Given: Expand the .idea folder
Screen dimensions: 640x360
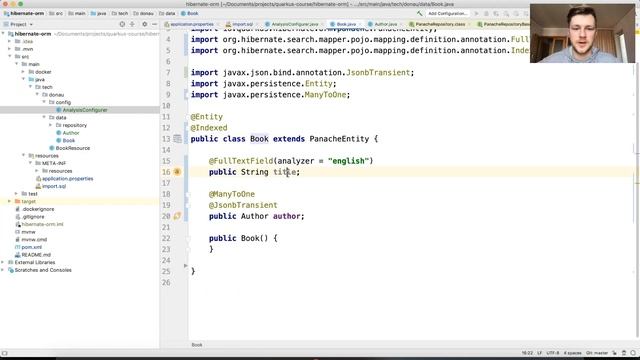Looking at the screenshot, I should (x=10, y=41).
